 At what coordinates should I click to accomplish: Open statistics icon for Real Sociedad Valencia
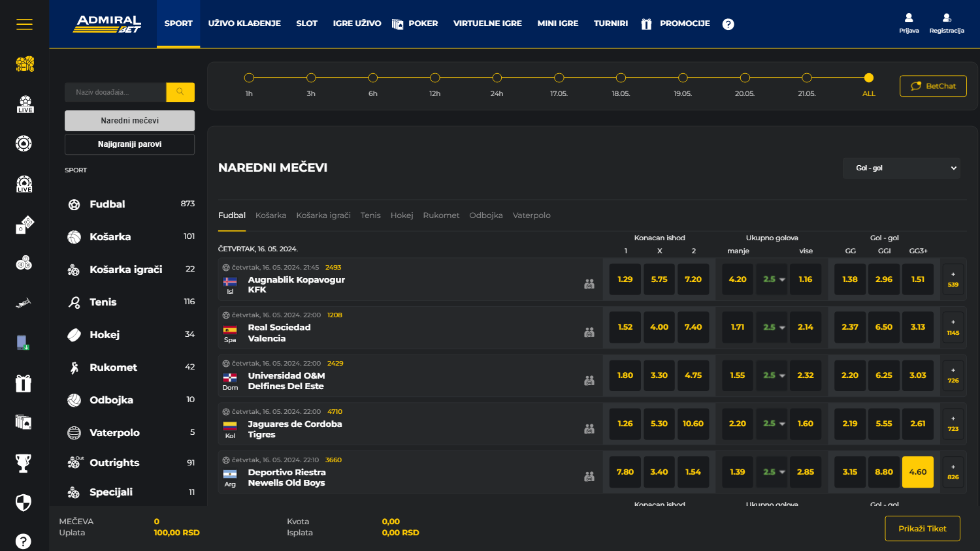coord(589,332)
